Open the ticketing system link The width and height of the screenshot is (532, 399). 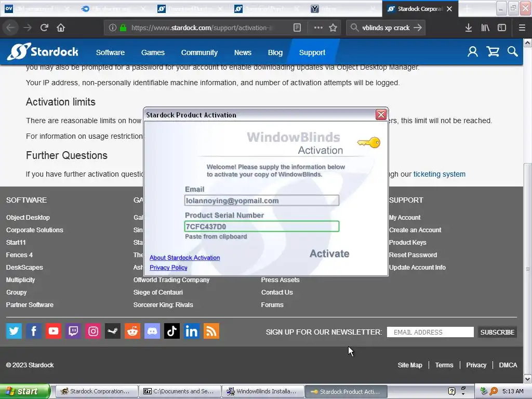(x=439, y=174)
